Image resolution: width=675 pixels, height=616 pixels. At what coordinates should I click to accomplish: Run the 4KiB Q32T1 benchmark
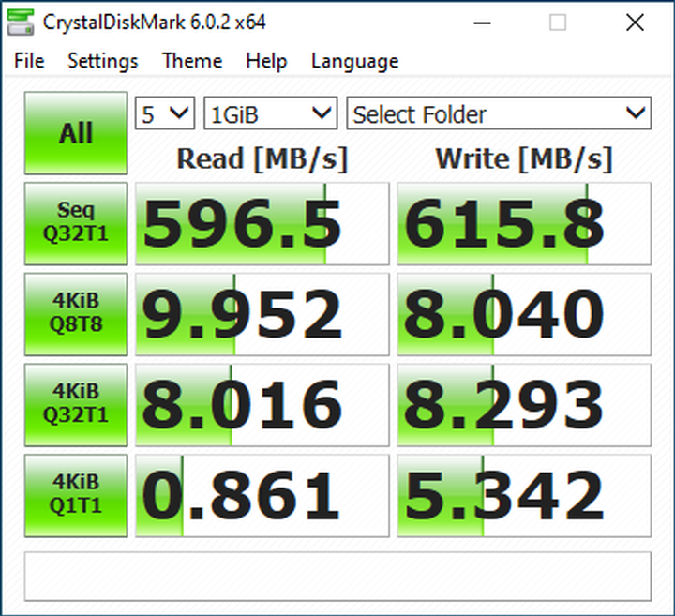[76, 404]
